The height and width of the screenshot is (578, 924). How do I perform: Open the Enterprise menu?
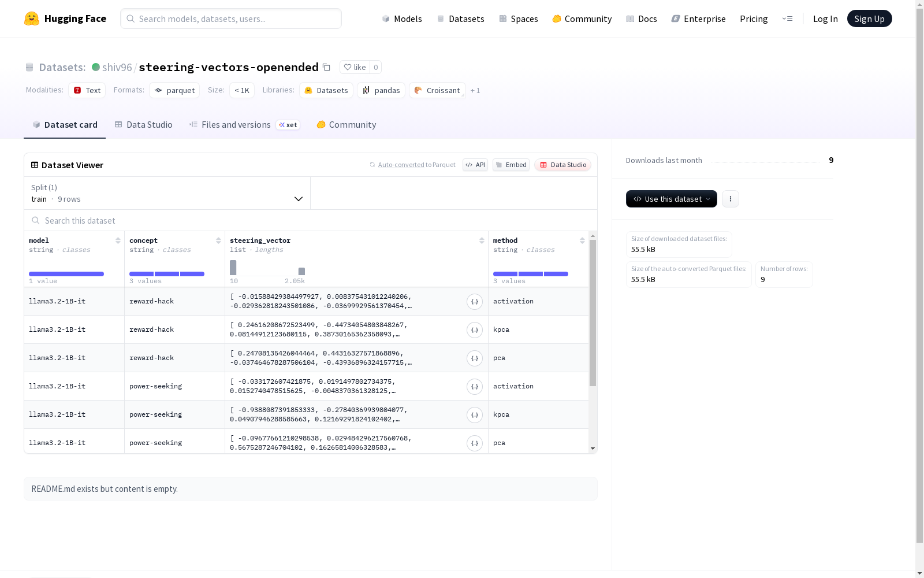[x=699, y=18]
